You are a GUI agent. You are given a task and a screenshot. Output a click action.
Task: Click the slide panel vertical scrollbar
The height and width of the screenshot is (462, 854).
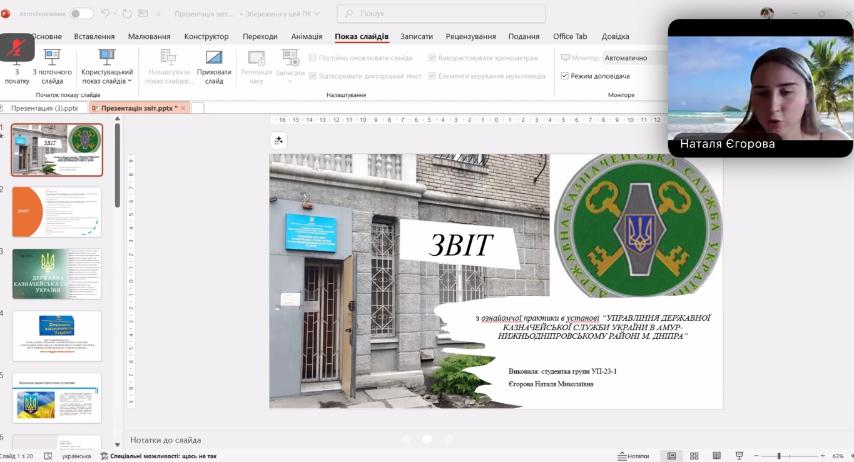(117, 166)
